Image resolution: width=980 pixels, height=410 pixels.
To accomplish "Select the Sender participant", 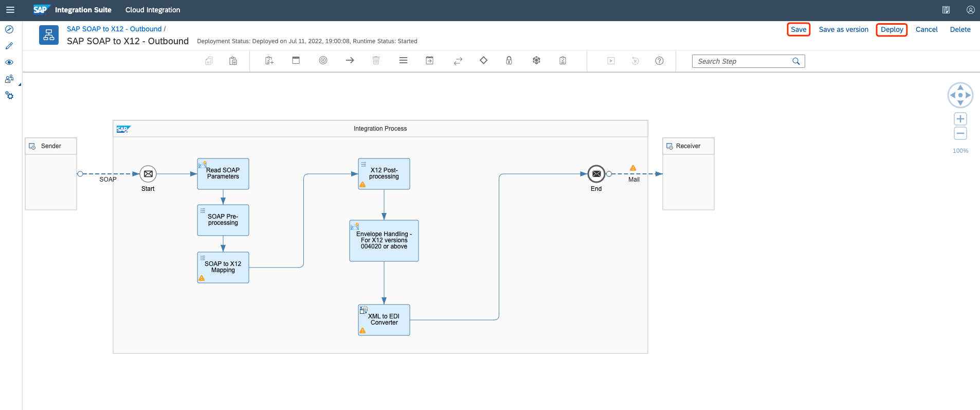I will pos(51,174).
